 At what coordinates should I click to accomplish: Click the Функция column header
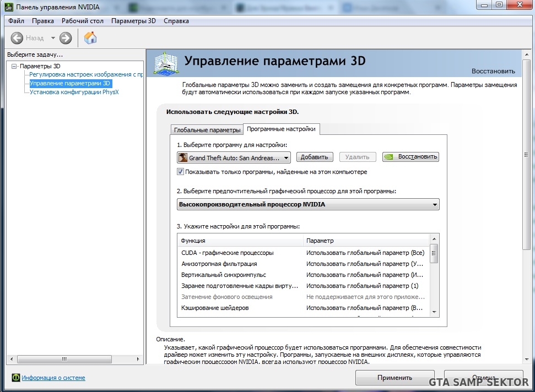coord(240,241)
